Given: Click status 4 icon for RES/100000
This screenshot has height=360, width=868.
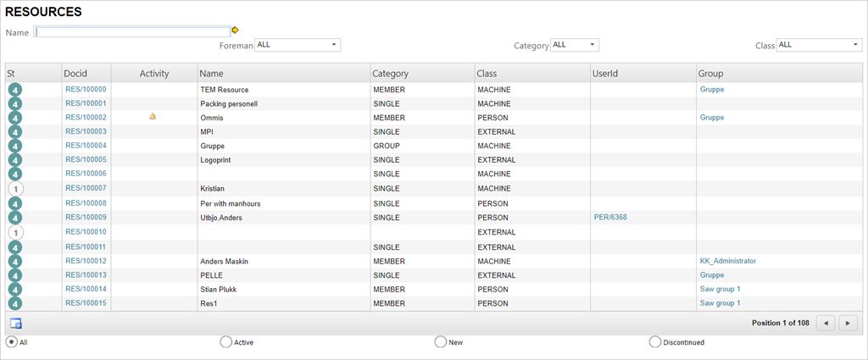Looking at the screenshot, I should pos(15,90).
